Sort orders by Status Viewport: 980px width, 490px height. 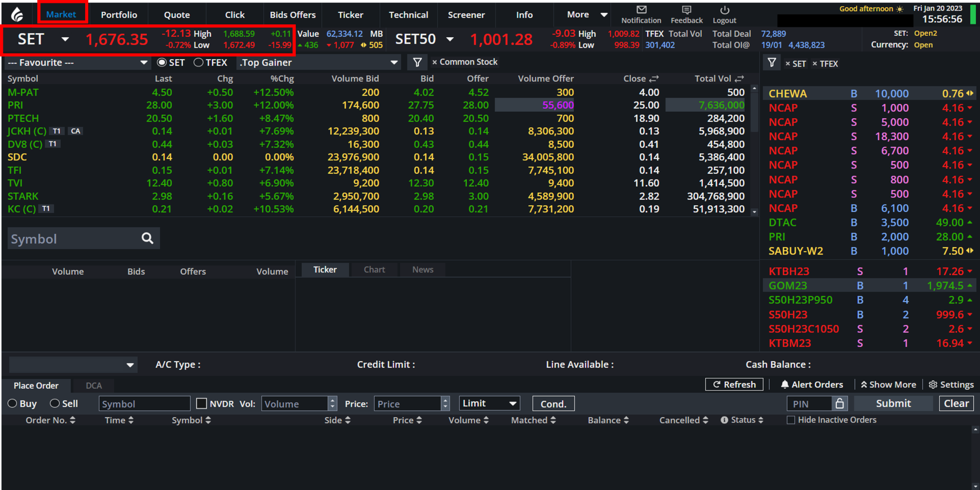click(x=761, y=420)
